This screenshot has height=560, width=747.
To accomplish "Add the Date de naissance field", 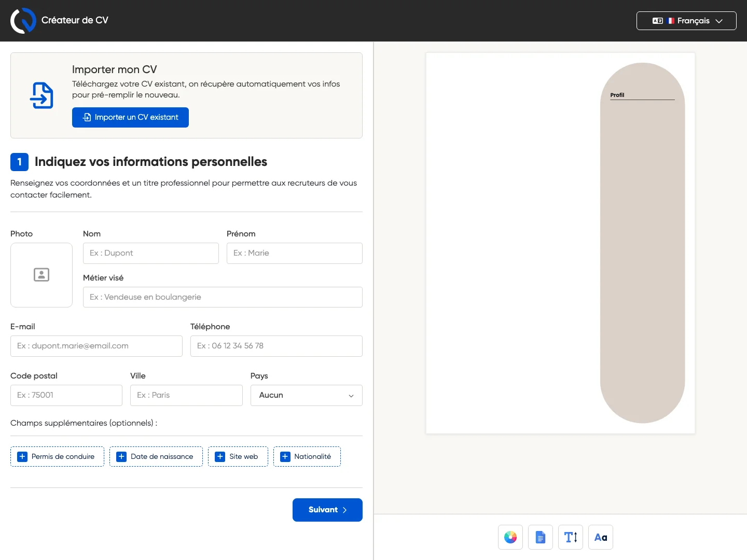I will [x=156, y=456].
